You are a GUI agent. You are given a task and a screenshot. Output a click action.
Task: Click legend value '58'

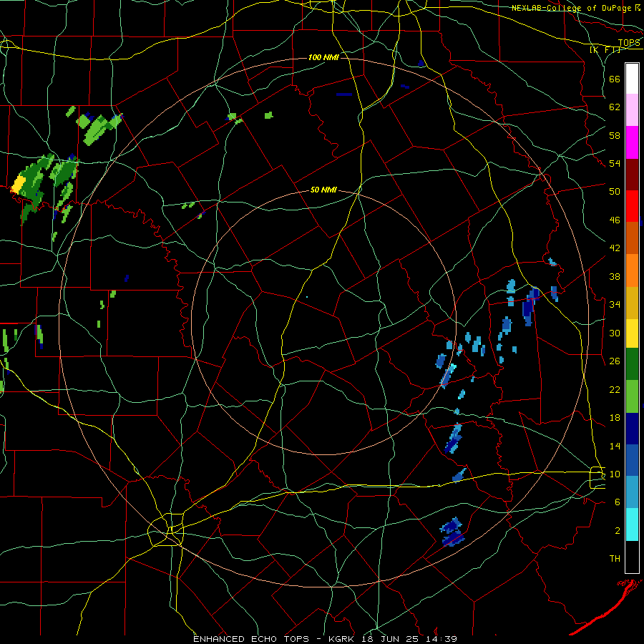pos(615,135)
